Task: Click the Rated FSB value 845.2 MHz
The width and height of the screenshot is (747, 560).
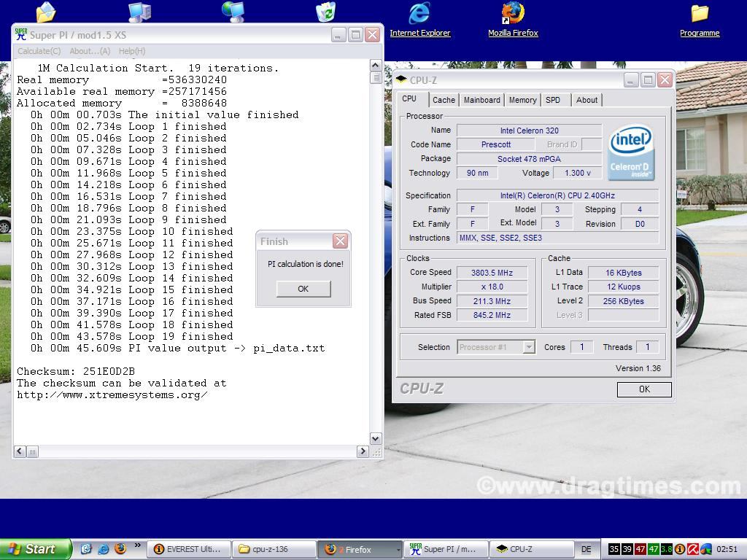Action: click(492, 315)
